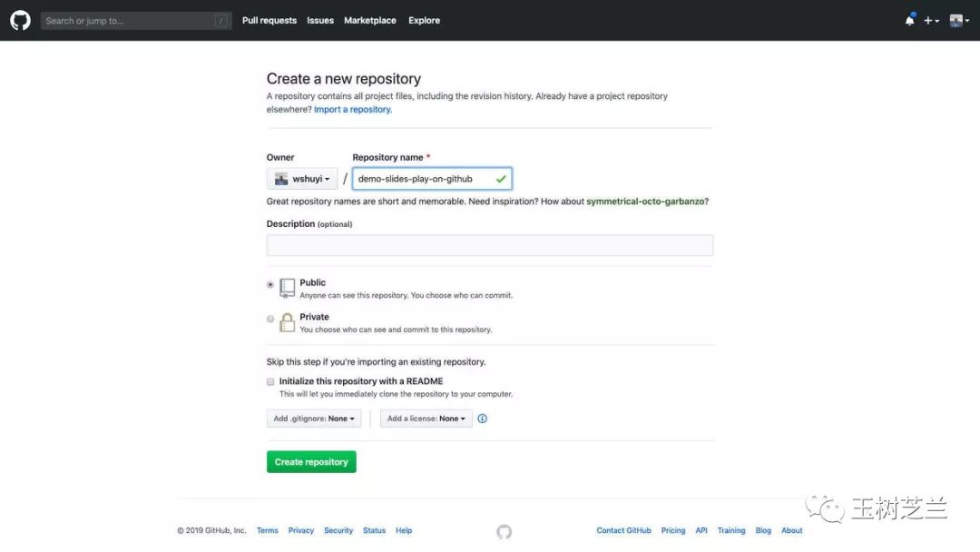Open the Add .gitignore dropdown
This screenshot has width=980, height=552.
point(314,419)
